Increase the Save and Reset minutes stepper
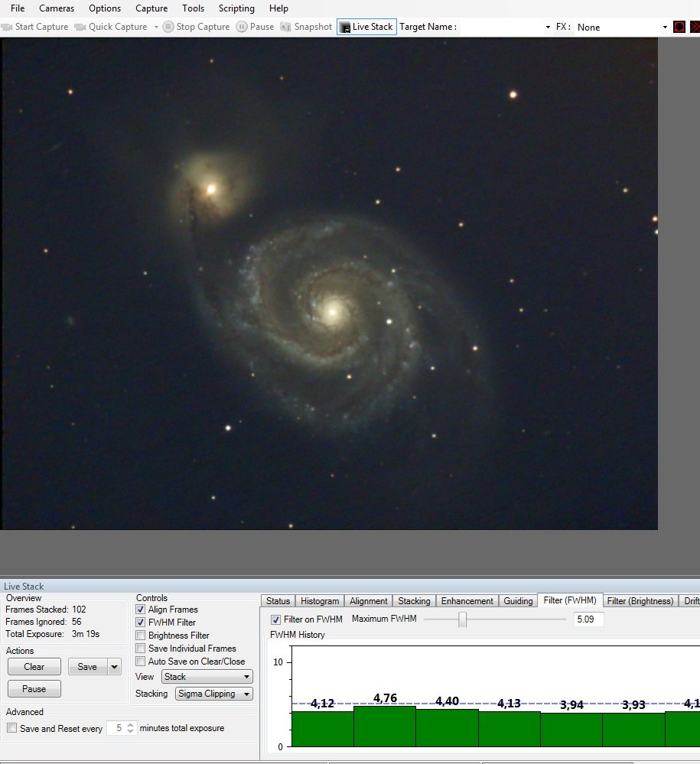 coord(130,725)
